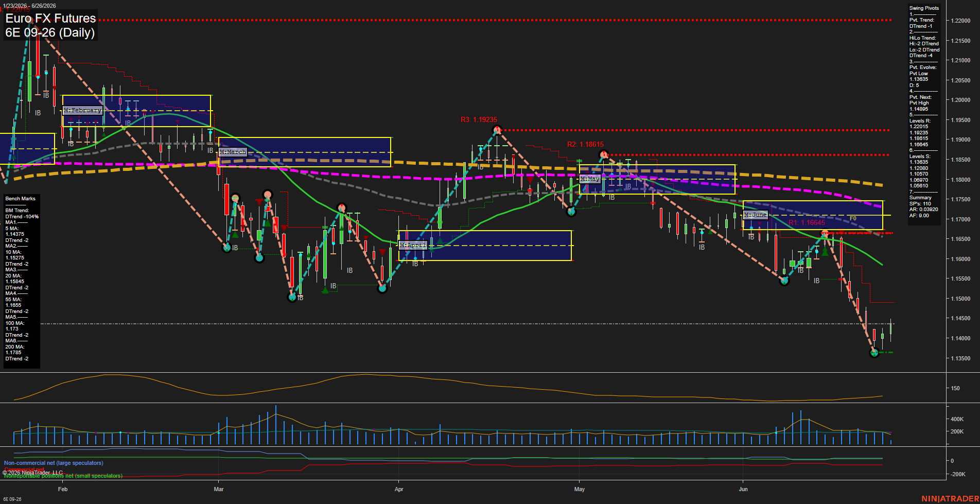The height and width of the screenshot is (504, 980).
Task: Click the Pvt. Evolve Pvt Low 1.13635 entry
Action: (923, 74)
